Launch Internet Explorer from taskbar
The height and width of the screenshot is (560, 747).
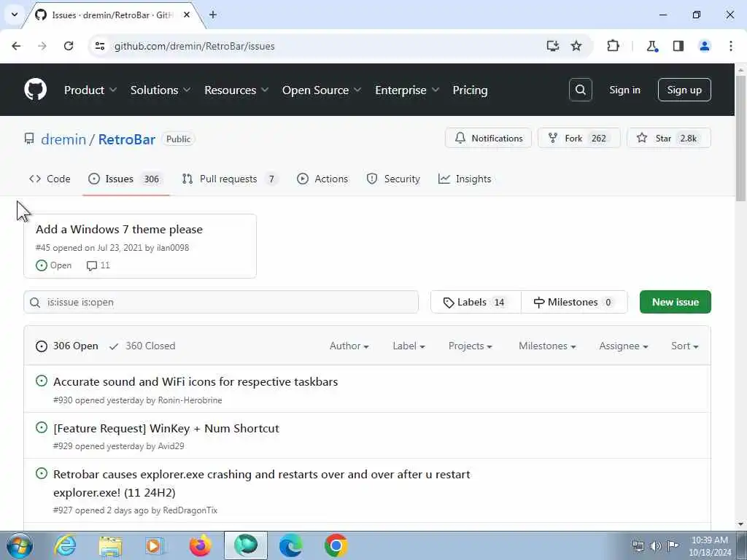click(x=65, y=545)
